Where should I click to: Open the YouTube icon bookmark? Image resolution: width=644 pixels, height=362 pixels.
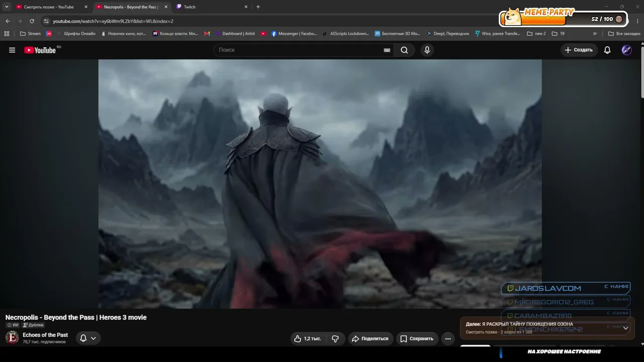263,34
